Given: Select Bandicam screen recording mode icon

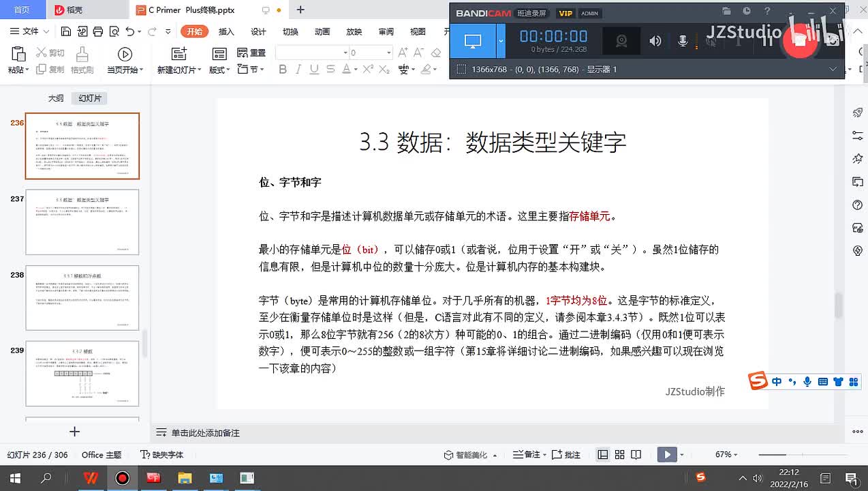Looking at the screenshot, I should click(473, 41).
